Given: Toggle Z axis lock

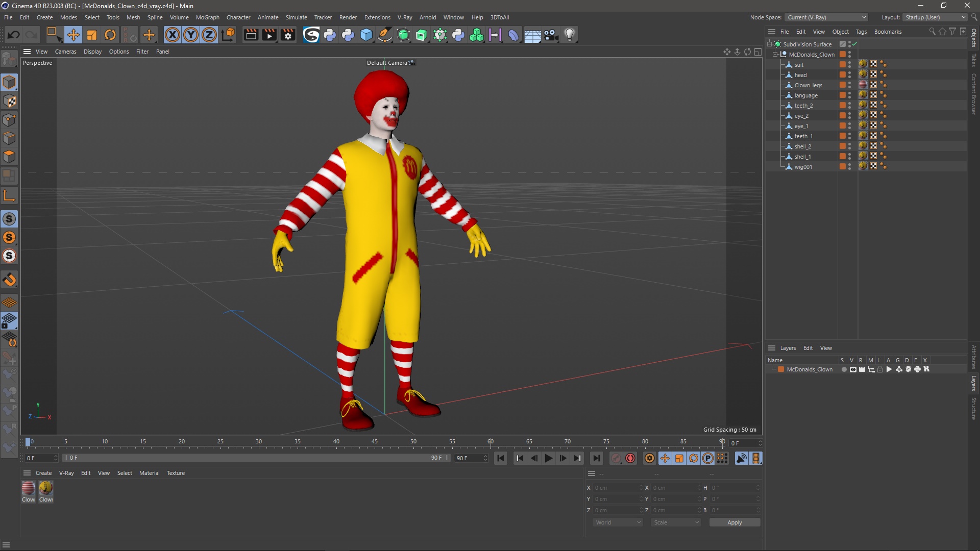Looking at the screenshot, I should [x=209, y=35].
